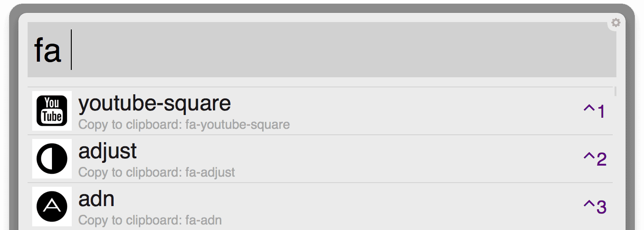Click "Copy to clipboard: fa-adjust" subtitle
Screen dimensions: 644x230
pos(156,172)
